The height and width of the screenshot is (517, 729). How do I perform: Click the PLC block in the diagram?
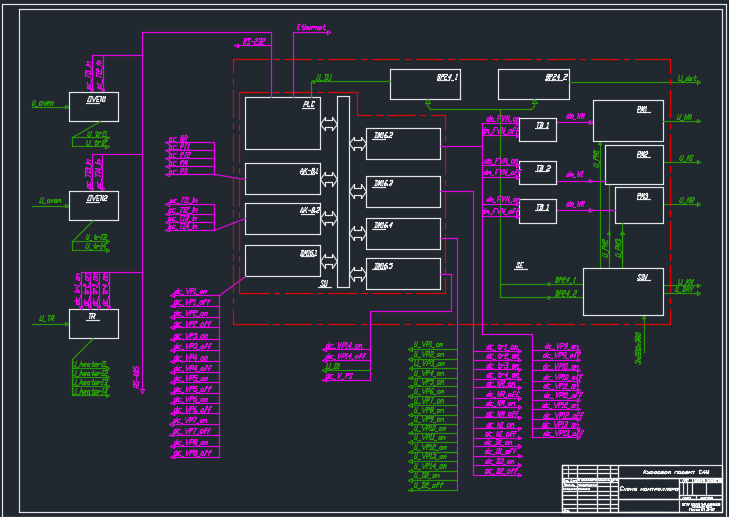coord(282,123)
